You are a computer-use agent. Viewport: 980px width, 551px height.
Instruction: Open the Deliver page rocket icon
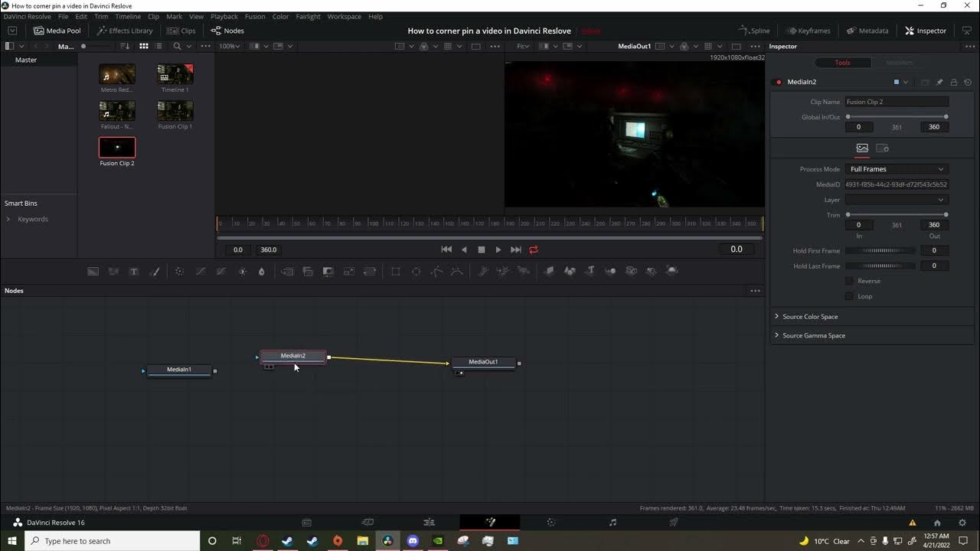674,522
